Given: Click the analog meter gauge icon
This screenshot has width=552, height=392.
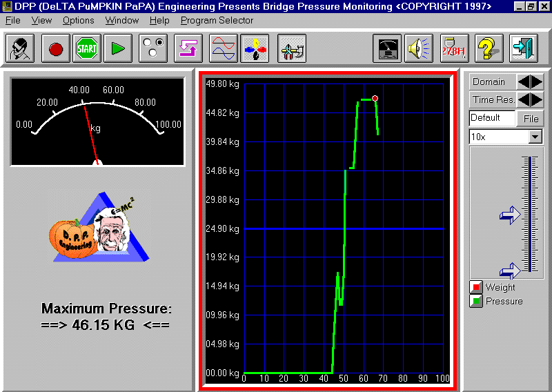Looking at the screenshot, I should click(387, 48).
